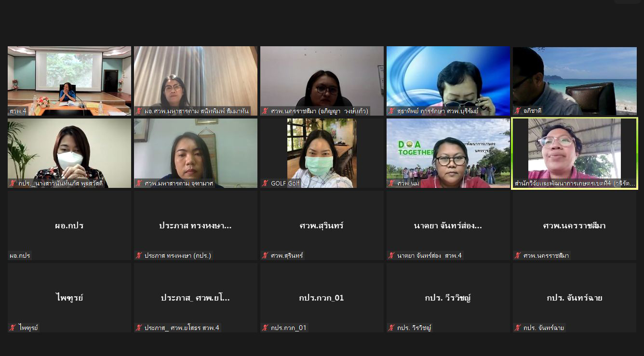Image resolution: width=644 pixels, height=356 pixels.
Task: Click the สวพ.มหาสารคาม จุฑามาศ video tile
Action: pyautogui.click(x=196, y=153)
